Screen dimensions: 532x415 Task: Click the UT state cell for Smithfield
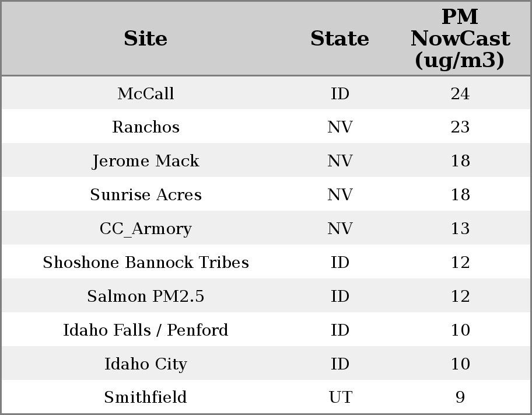(340, 397)
